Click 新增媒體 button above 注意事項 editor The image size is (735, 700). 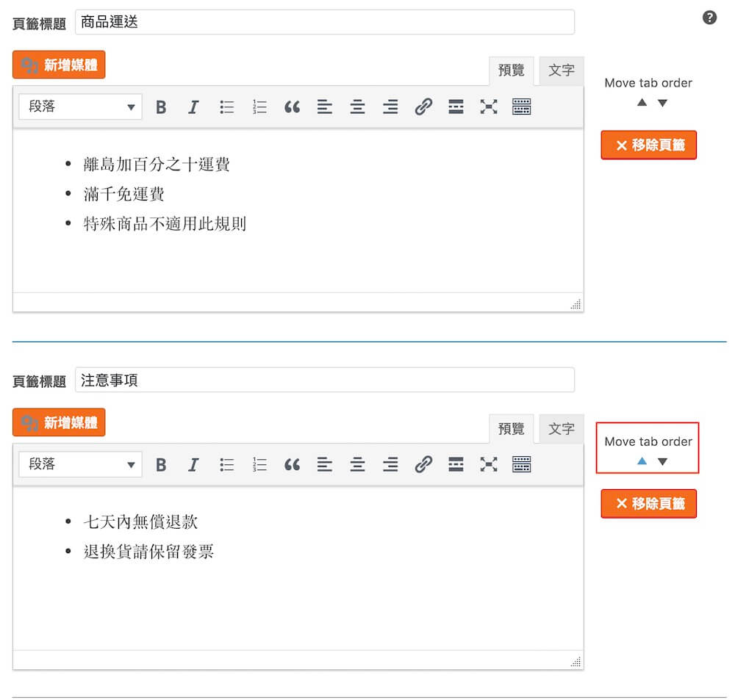(59, 422)
